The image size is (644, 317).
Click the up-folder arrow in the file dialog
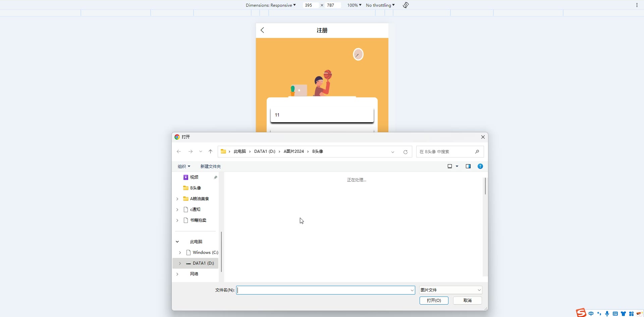[x=210, y=151]
